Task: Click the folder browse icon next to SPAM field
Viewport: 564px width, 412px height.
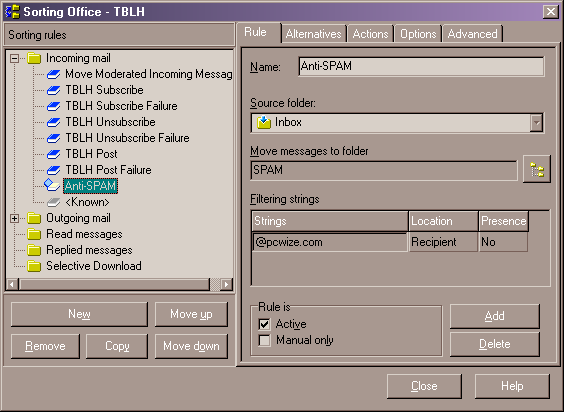Action: point(536,169)
